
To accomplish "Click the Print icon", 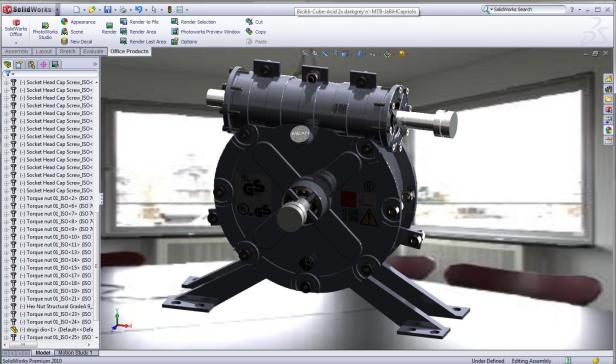I will tap(123, 9).
